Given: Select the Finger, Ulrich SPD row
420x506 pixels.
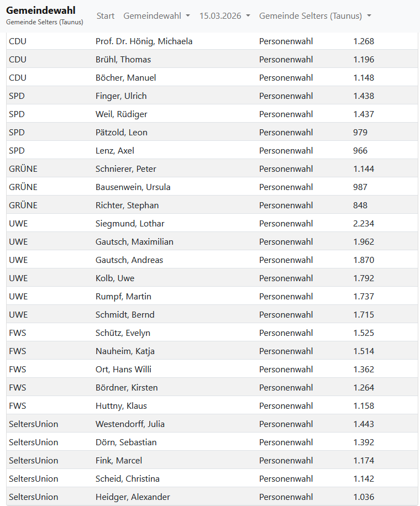Looking at the screenshot, I should 121,96.
